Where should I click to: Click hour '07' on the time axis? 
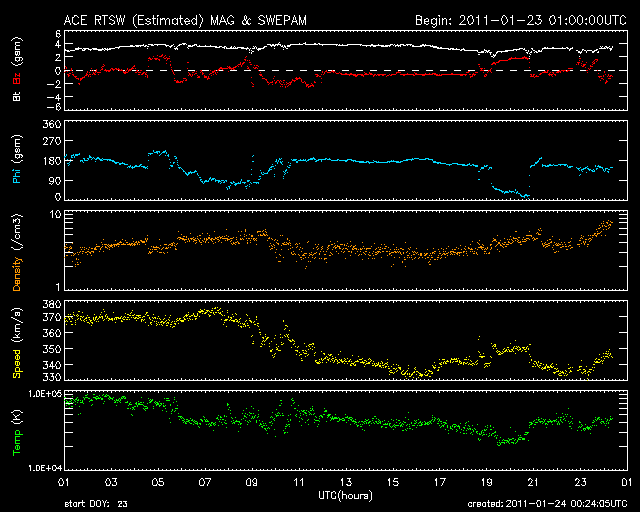(205, 483)
